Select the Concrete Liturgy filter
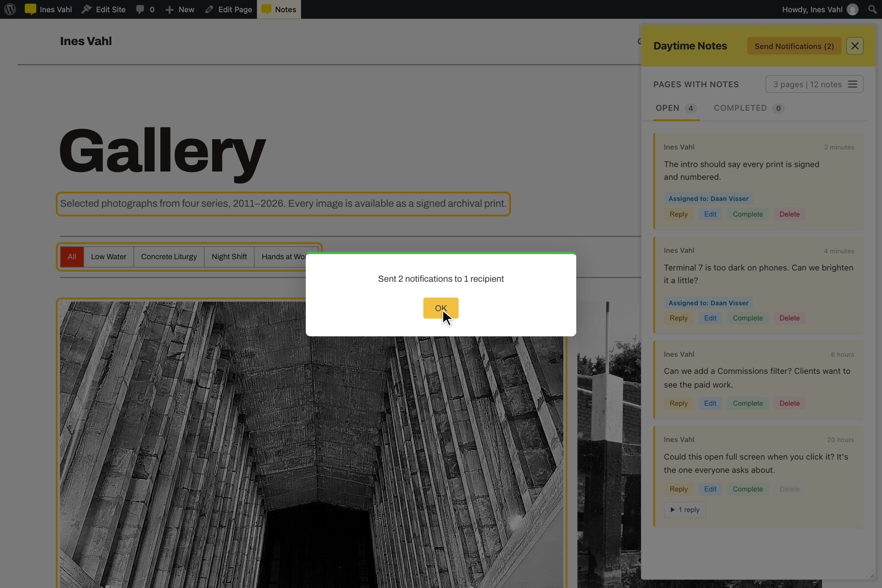 click(169, 257)
